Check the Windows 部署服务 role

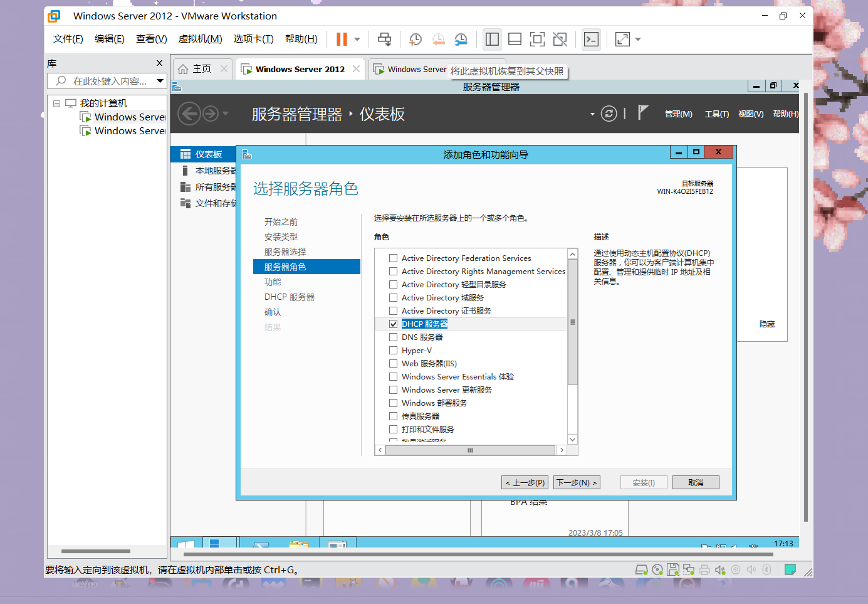coord(393,403)
